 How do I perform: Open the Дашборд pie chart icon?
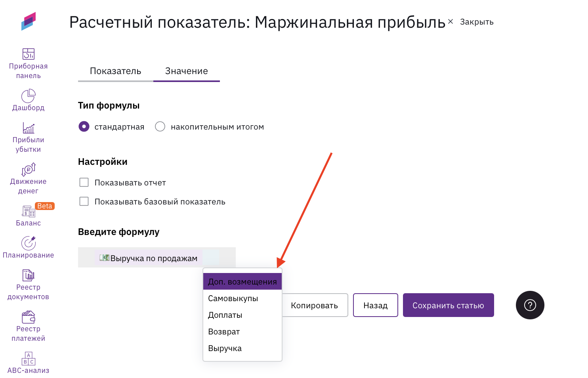click(28, 96)
